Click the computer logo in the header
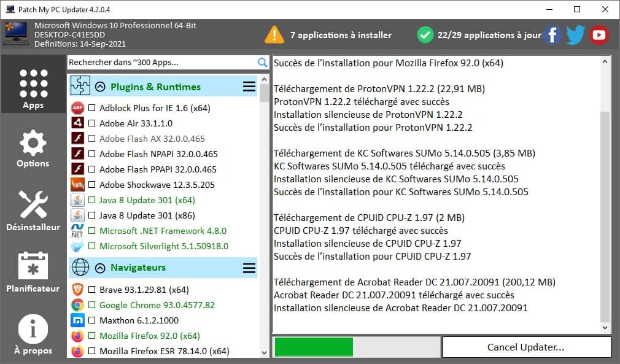The width and height of the screenshot is (620, 364). pos(16,34)
